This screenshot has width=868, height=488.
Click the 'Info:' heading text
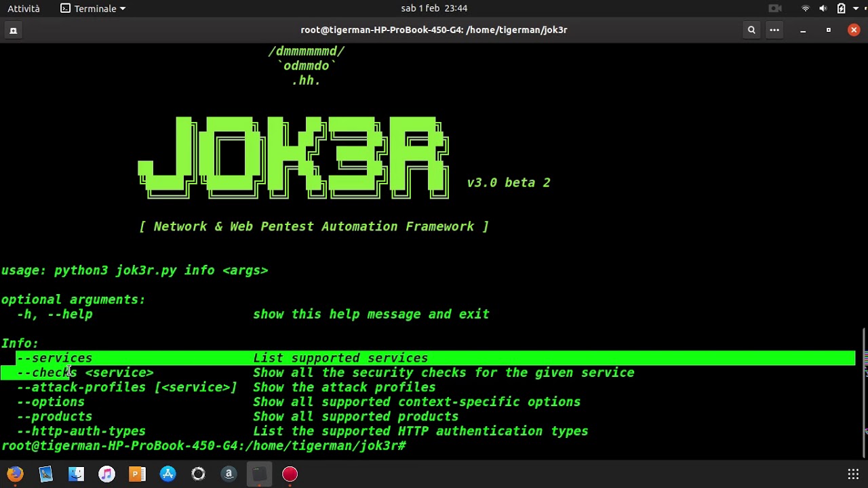[20, 344]
